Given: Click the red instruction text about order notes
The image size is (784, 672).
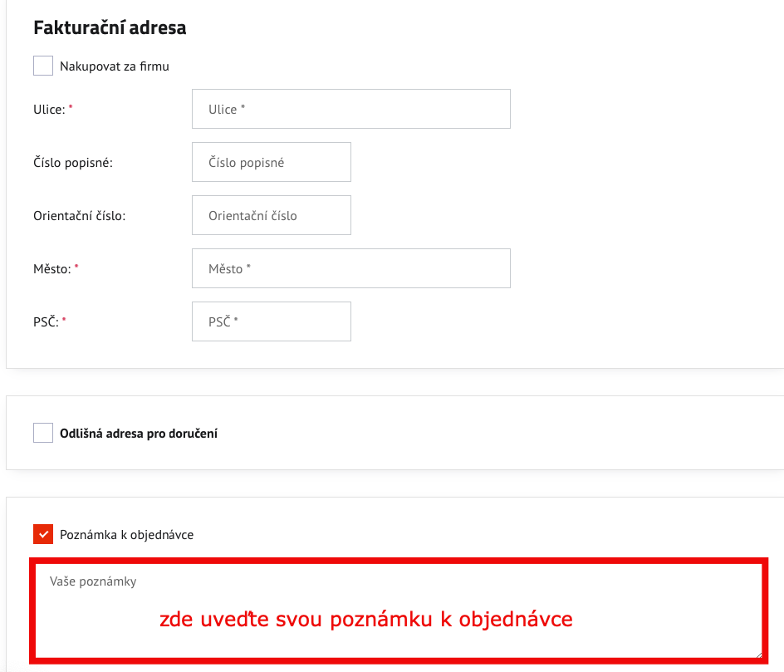Looking at the screenshot, I should [365, 619].
